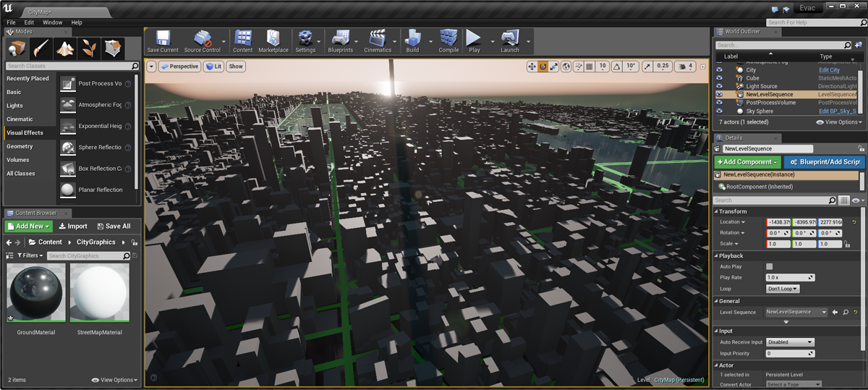Toggle the world/local coordinate globe icon
The image size is (868, 390).
pyautogui.click(x=566, y=67)
